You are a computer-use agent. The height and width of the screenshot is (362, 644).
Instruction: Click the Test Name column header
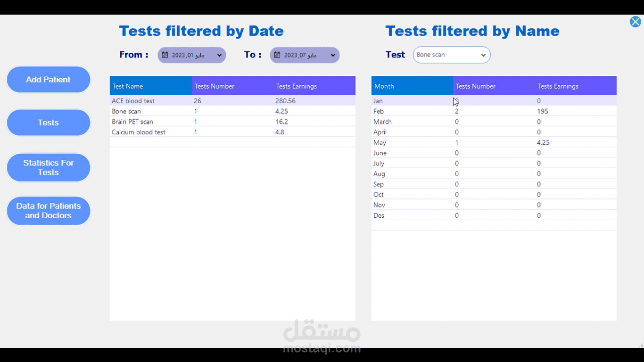(x=127, y=86)
